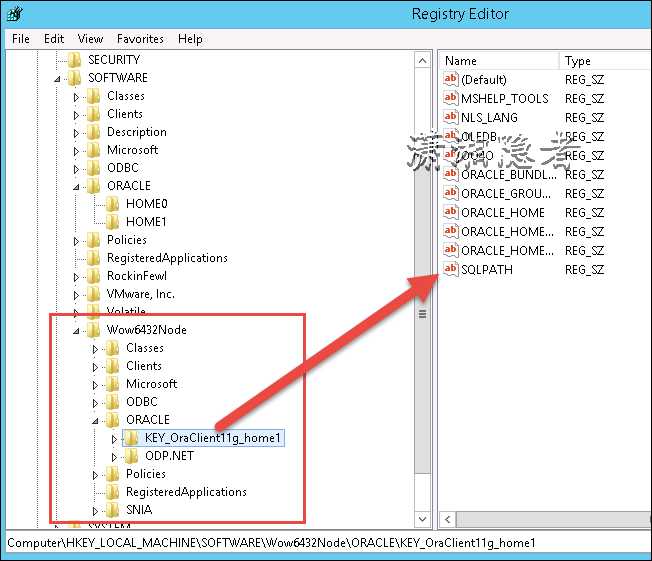This screenshot has height=561, width=652.
Task: Click the HOME0 folder icon
Action: [112, 204]
